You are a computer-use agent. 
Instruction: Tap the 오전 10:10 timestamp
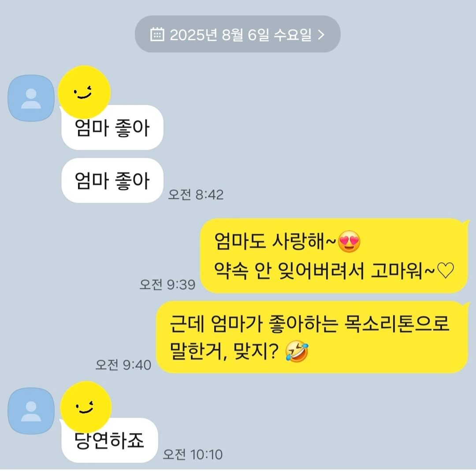pyautogui.click(x=193, y=455)
